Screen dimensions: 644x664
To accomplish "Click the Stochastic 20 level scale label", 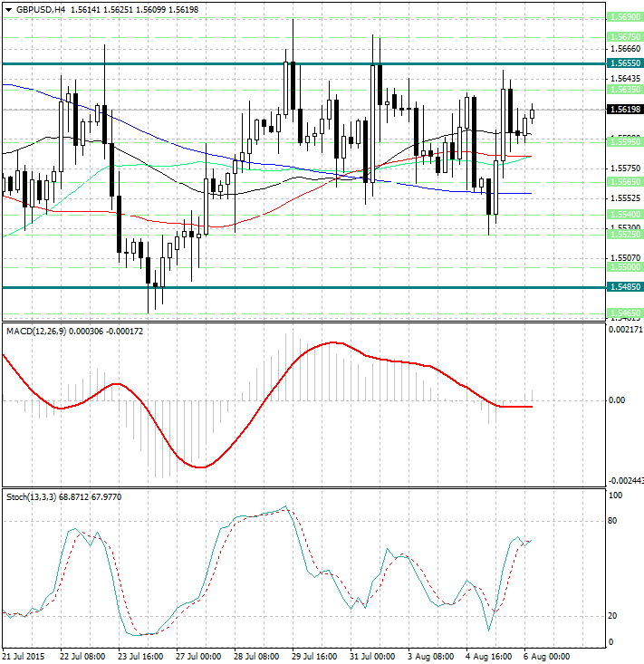I will (x=613, y=616).
